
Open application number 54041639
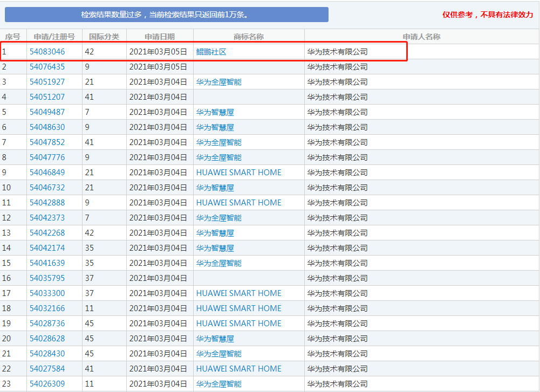click(x=47, y=263)
